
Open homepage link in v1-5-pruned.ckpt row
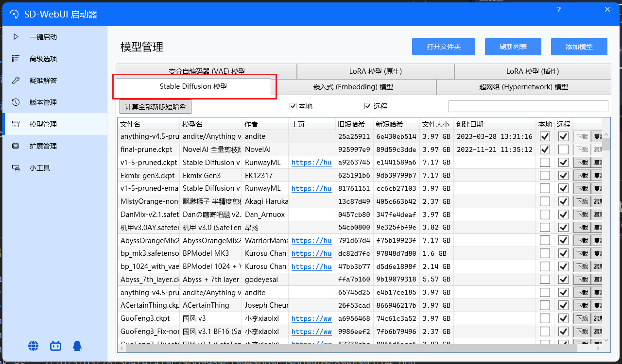pos(311,163)
